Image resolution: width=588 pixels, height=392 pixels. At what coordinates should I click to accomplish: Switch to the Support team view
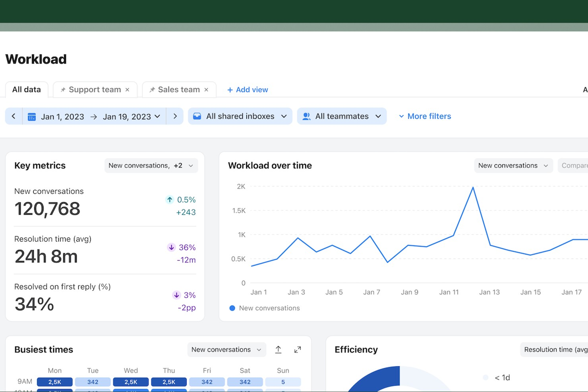pos(95,89)
